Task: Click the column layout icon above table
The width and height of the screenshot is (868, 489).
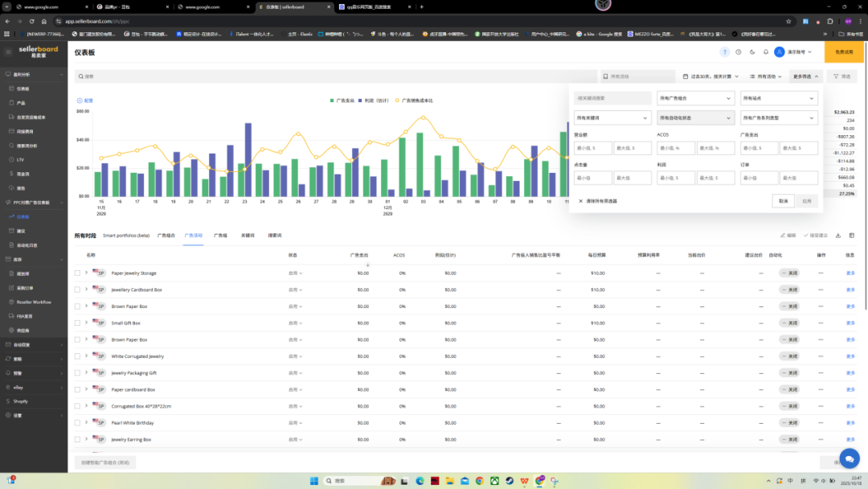Action: [x=850, y=236]
